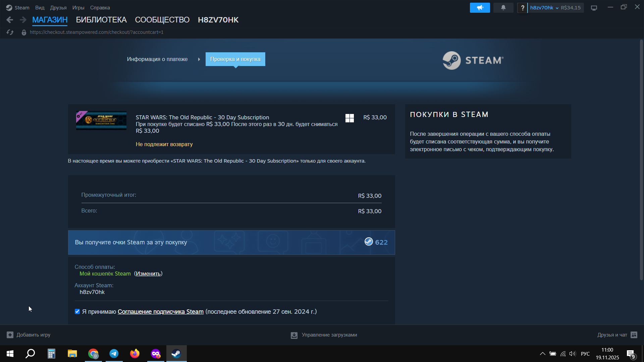This screenshot has width=644, height=362.
Task: Open the Игры menu
Action: tap(78, 8)
